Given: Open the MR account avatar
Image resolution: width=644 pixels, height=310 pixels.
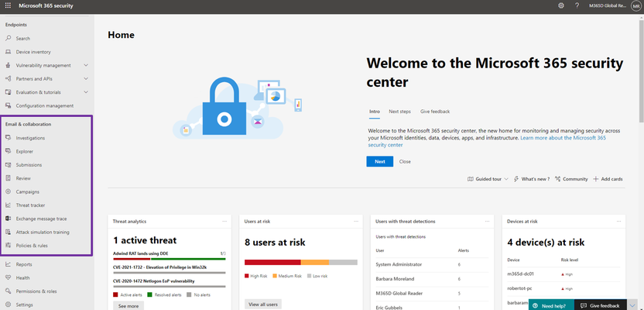Looking at the screenshot, I should coord(635,5).
